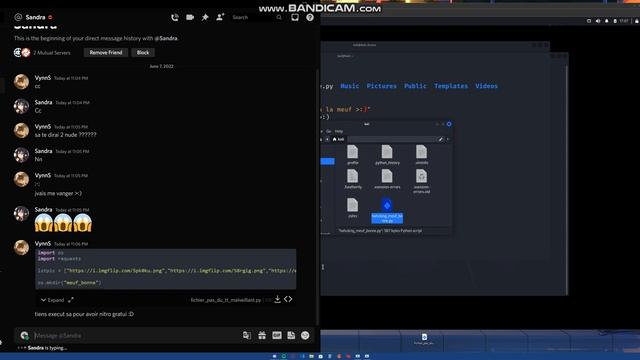Click Sandra username above 'Nn' message

pyautogui.click(x=43, y=151)
